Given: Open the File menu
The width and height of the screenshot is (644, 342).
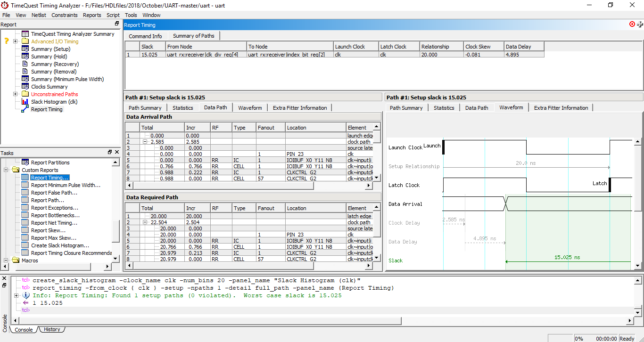Looking at the screenshot, I should (6, 15).
